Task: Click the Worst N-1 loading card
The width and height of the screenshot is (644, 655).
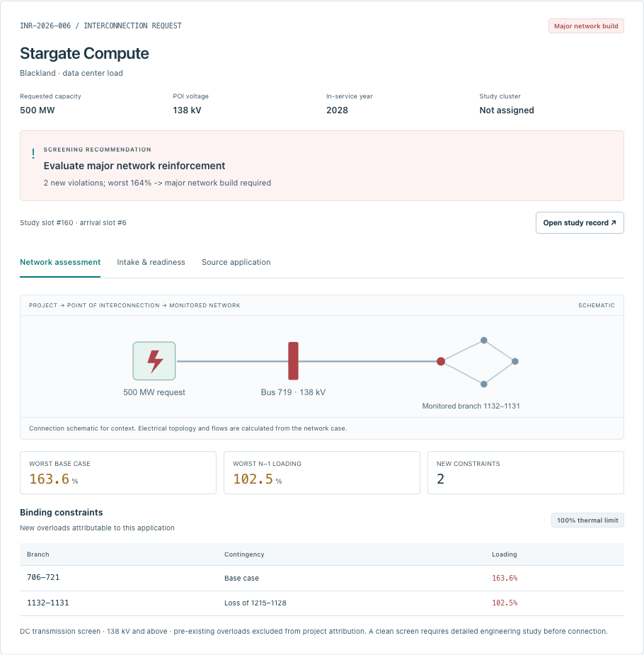Action: coord(322,472)
